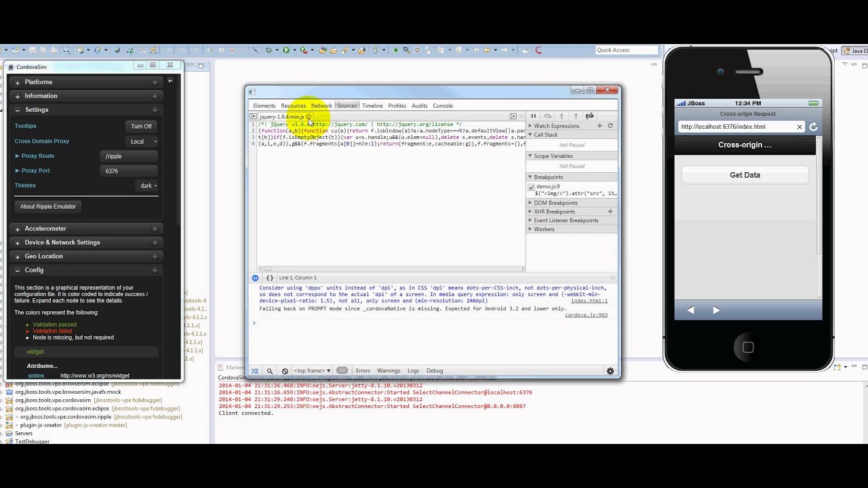Clear the simulator URL field
This screenshot has width=868, height=488.
tap(800, 127)
